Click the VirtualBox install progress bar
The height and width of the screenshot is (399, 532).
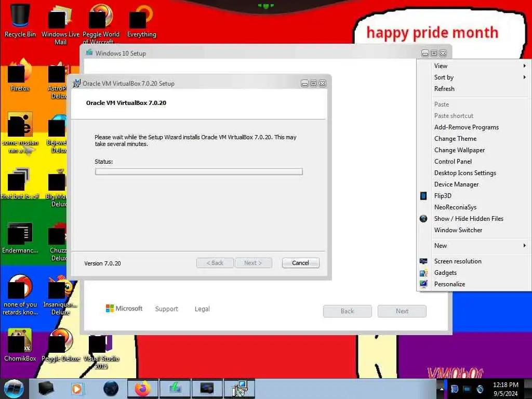[x=199, y=171]
